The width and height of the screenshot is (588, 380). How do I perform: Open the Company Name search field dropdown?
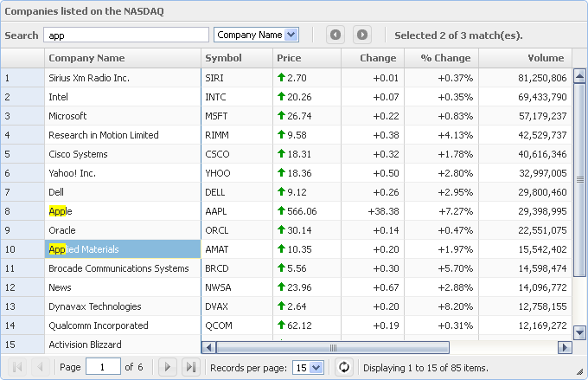click(x=291, y=35)
